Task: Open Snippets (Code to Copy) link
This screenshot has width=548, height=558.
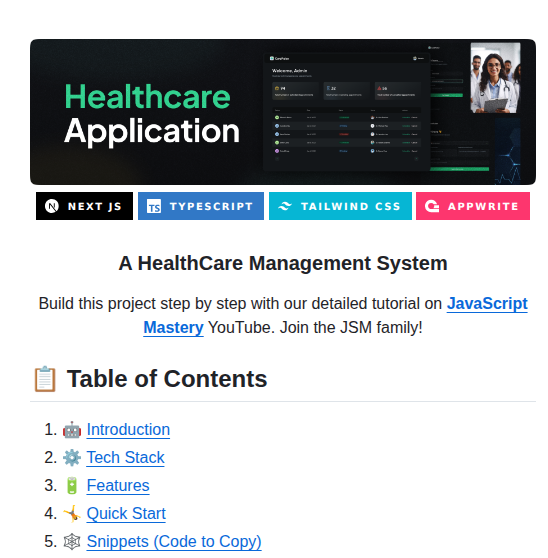Action: pos(174,542)
